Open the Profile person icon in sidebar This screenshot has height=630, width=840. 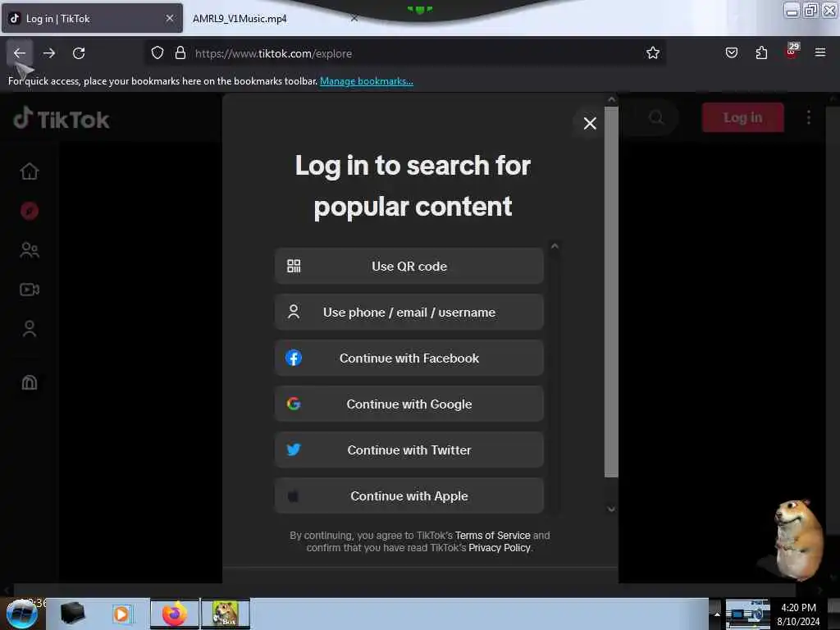click(30, 328)
